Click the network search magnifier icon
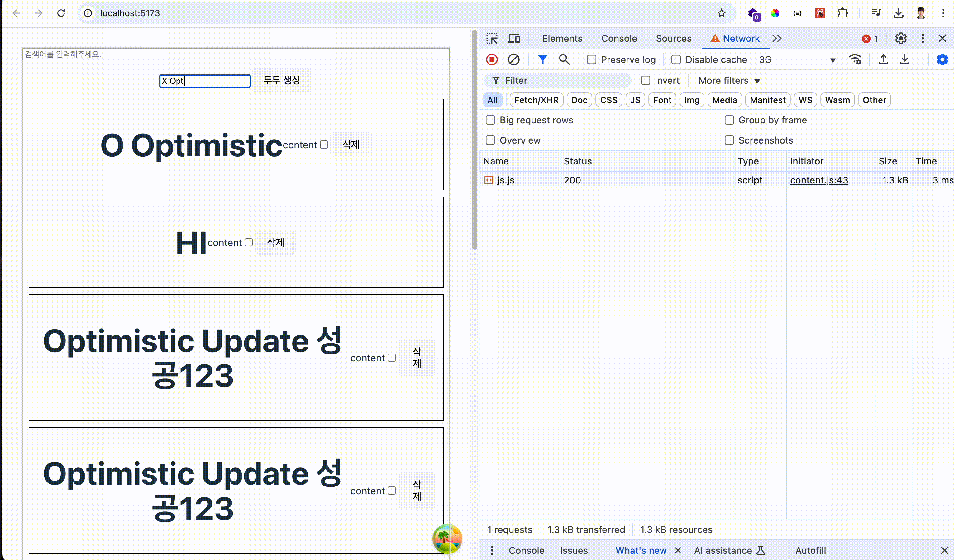The height and width of the screenshot is (560, 954). [x=564, y=59]
